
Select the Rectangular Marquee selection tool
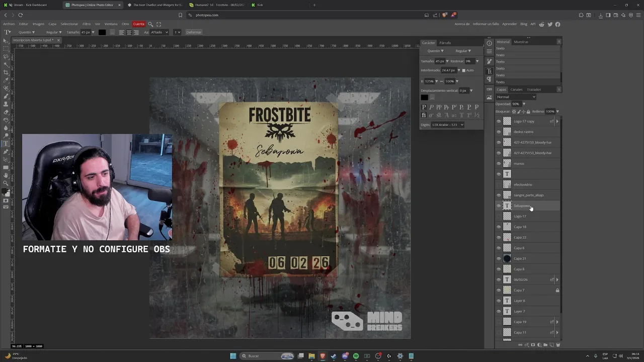6,49
